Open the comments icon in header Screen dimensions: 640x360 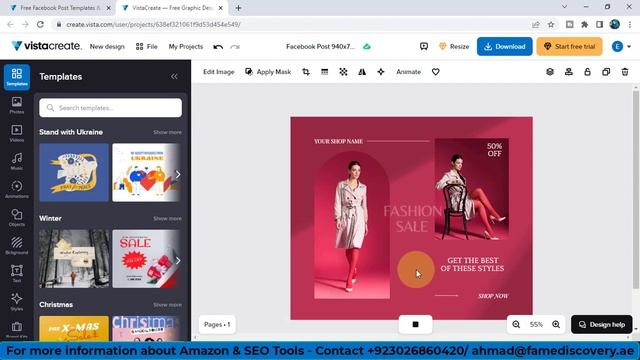tap(424, 47)
